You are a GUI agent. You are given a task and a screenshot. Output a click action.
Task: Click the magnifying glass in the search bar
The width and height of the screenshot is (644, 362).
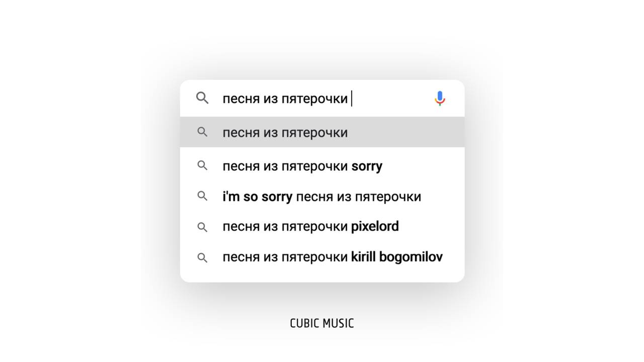coord(202,98)
